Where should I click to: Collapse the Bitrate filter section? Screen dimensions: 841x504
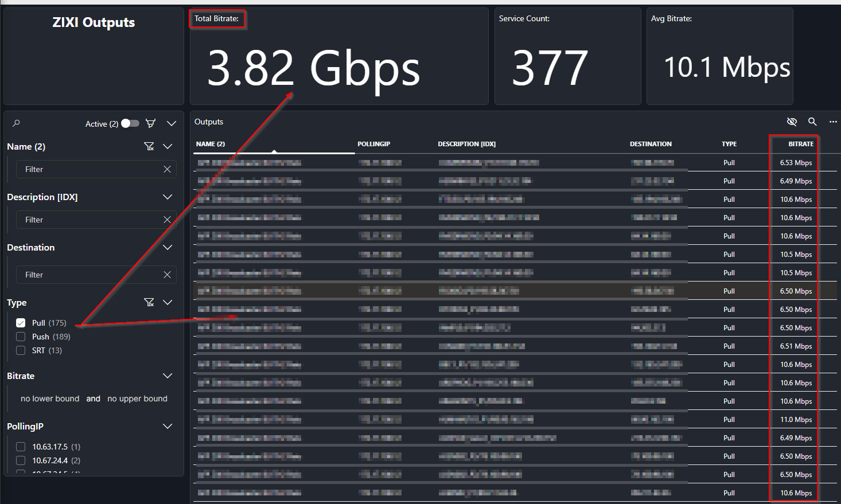coord(168,376)
